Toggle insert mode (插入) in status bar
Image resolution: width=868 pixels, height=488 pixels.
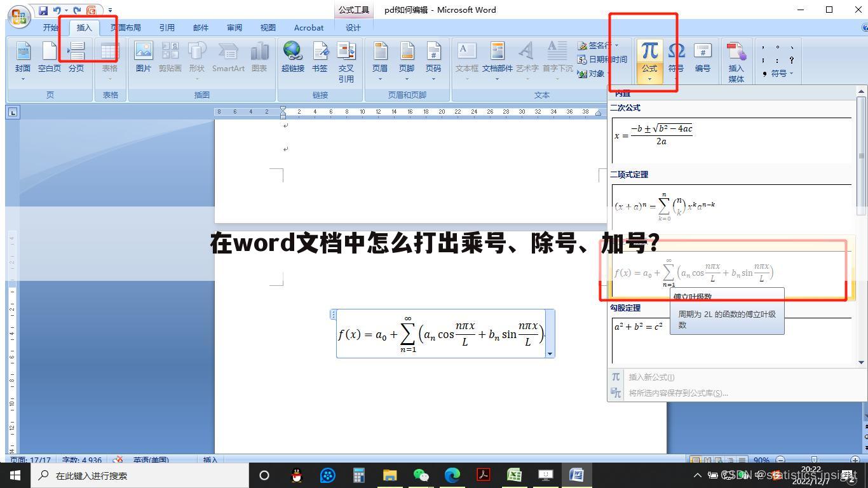point(210,460)
